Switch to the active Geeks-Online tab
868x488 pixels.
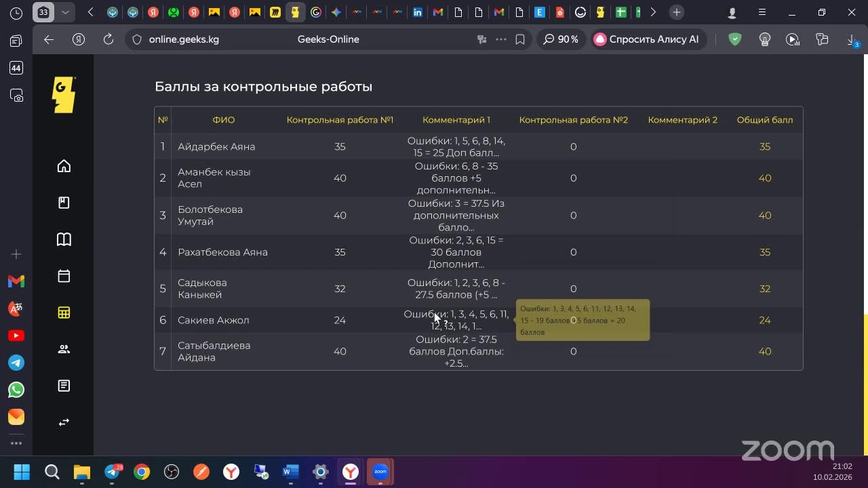[295, 12]
